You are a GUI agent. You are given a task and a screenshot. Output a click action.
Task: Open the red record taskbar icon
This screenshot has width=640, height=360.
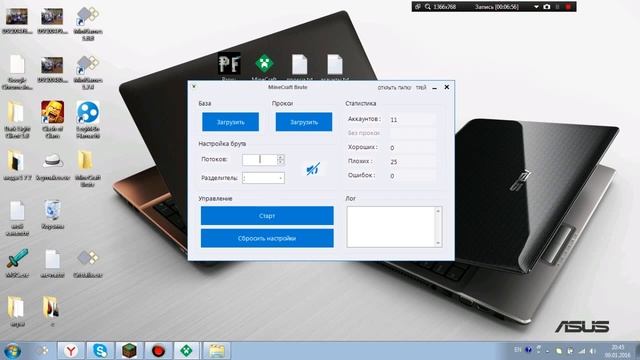point(158,351)
